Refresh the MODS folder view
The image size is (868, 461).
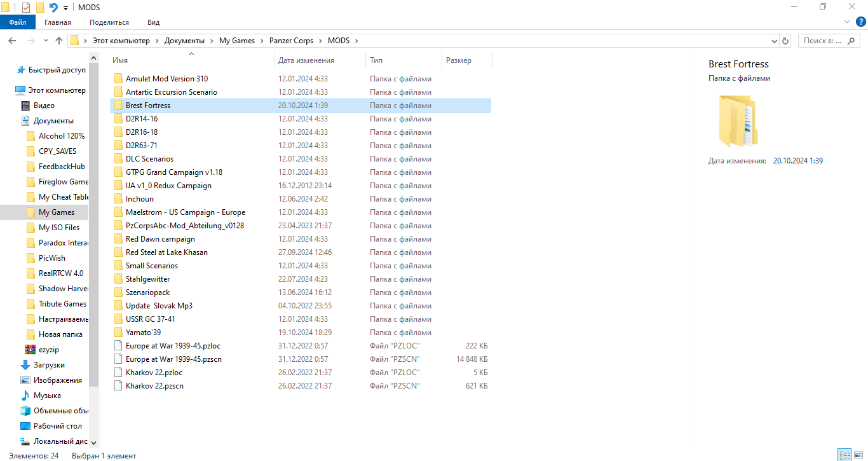tap(785, 41)
